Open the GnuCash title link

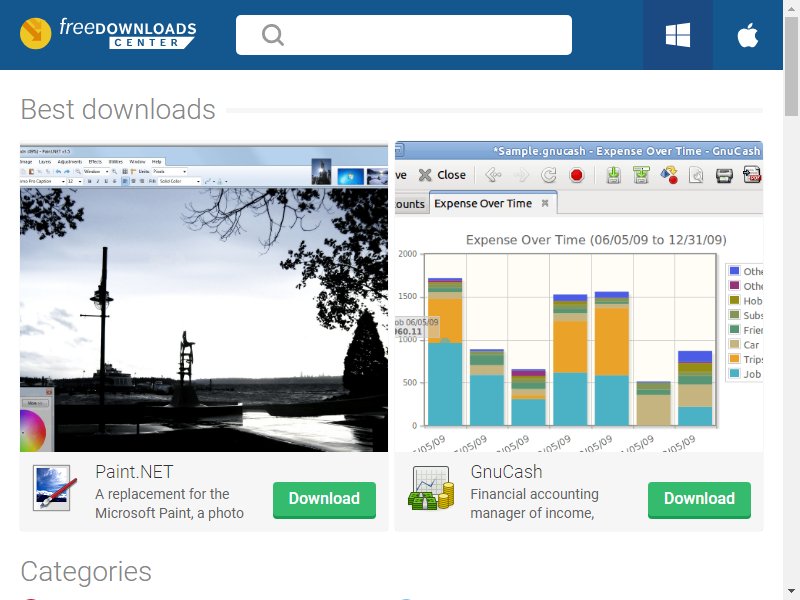[x=506, y=472]
